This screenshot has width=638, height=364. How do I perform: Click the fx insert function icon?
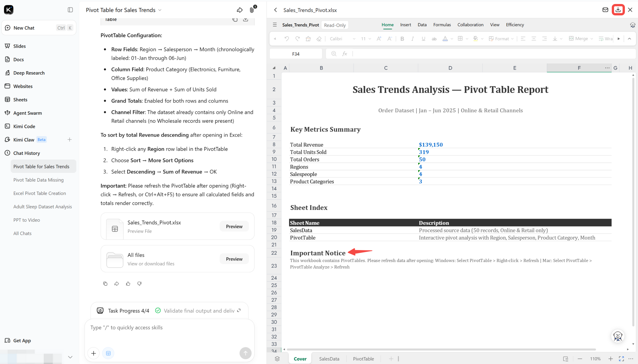click(345, 54)
